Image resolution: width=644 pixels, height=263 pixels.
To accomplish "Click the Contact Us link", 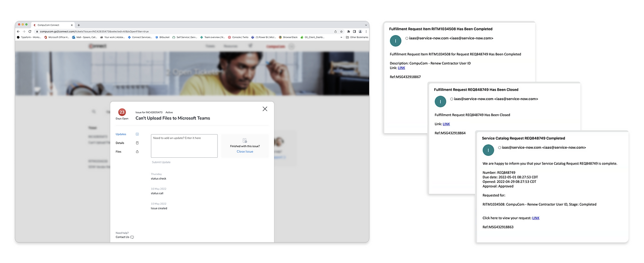I will 123,237.
